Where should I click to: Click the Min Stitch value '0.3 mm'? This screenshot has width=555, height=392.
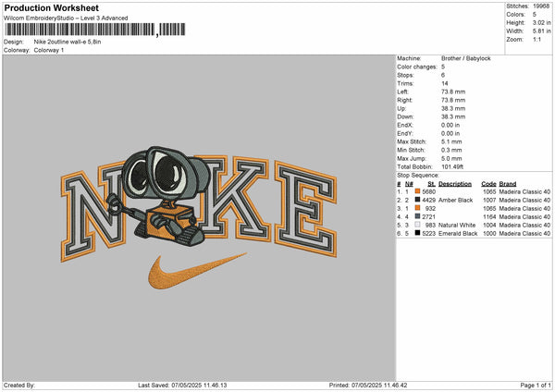pyautogui.click(x=451, y=150)
